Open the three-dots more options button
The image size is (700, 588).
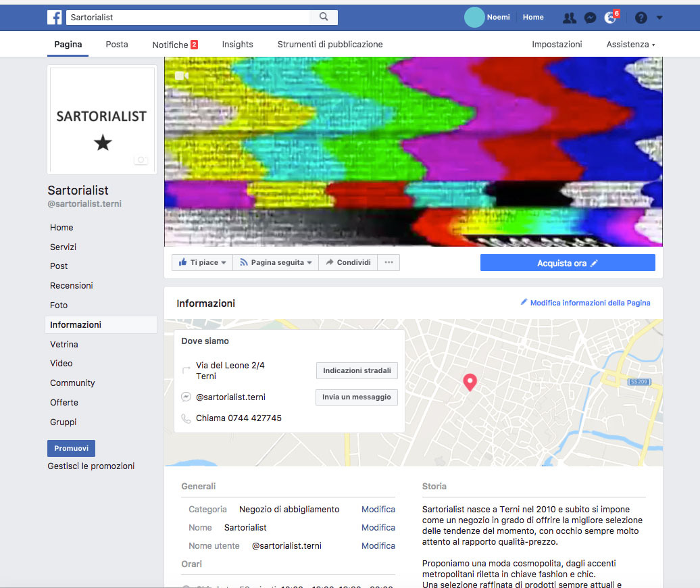[x=389, y=262]
